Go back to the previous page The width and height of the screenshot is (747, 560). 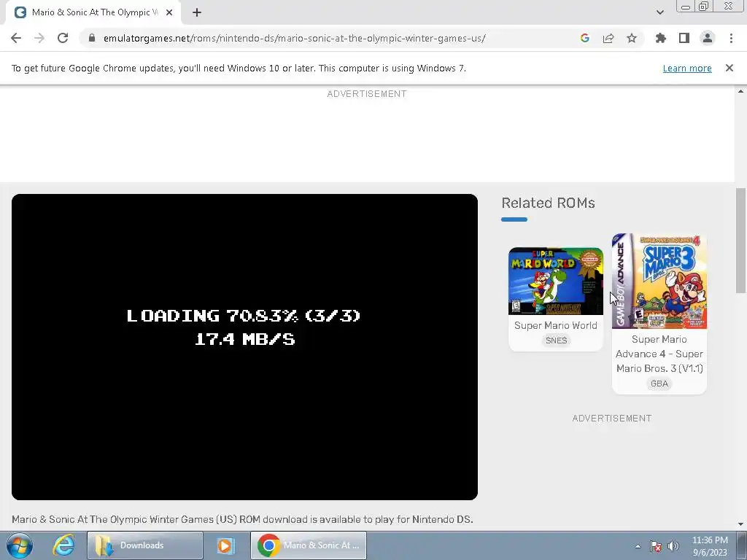point(16,38)
